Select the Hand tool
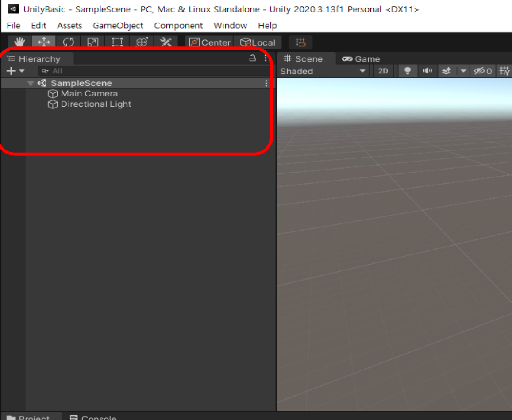The height and width of the screenshot is (420, 512). [19, 42]
